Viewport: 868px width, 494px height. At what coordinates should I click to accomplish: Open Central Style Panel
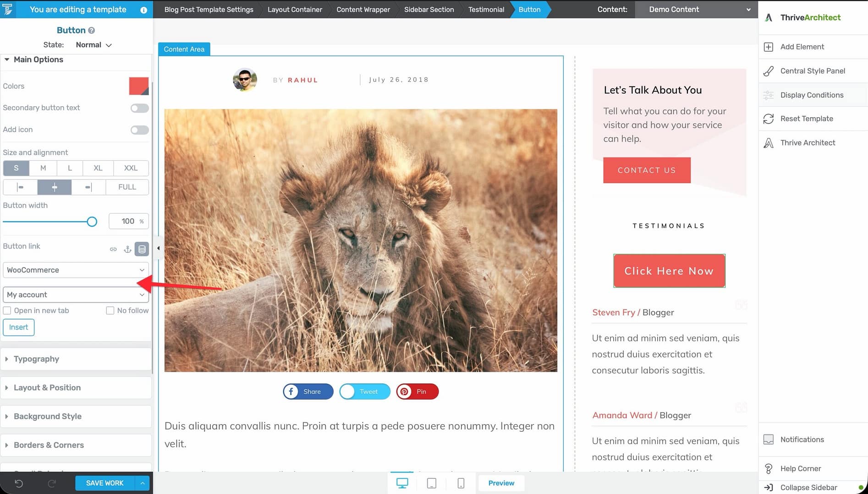(812, 71)
